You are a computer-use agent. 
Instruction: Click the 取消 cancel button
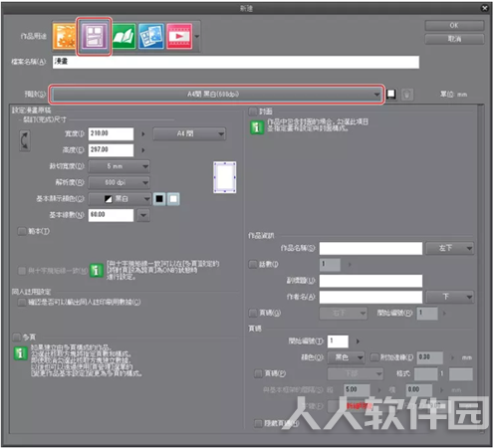click(454, 39)
